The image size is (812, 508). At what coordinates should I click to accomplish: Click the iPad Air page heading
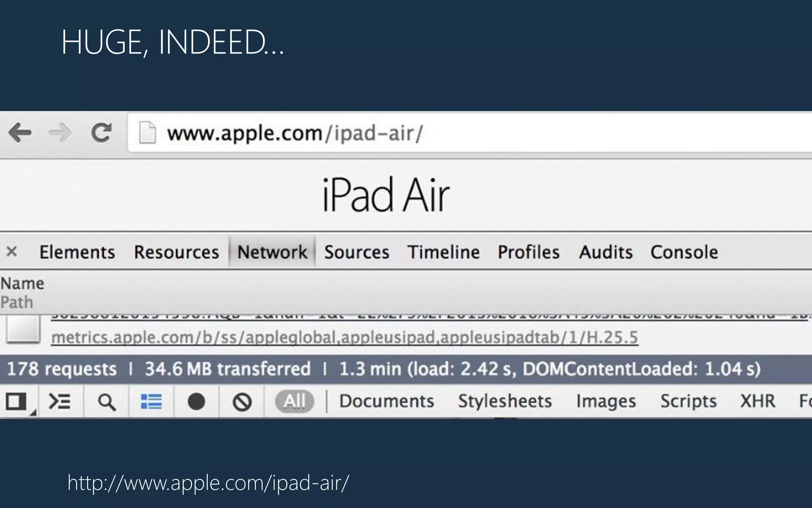pyautogui.click(x=385, y=195)
